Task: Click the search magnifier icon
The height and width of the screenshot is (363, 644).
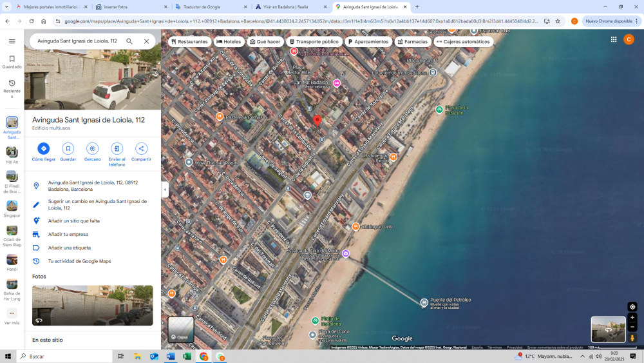Action: pyautogui.click(x=129, y=41)
